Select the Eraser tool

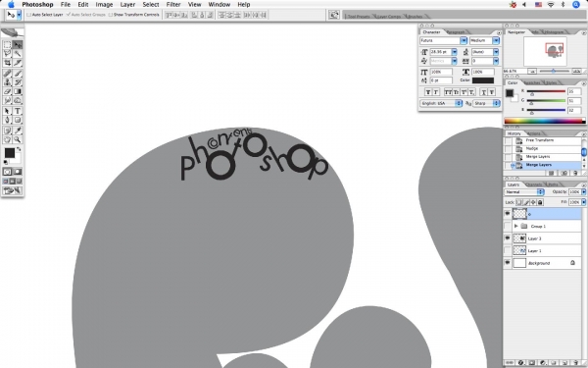coord(7,91)
